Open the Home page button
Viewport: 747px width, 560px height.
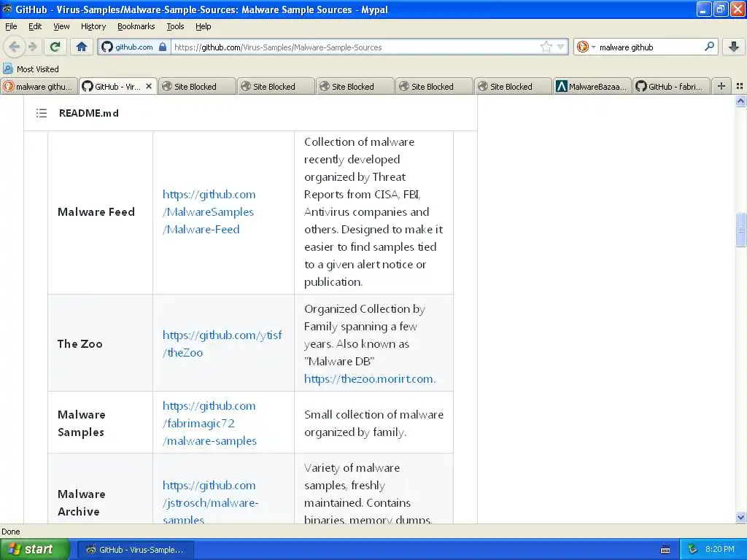[x=82, y=47]
